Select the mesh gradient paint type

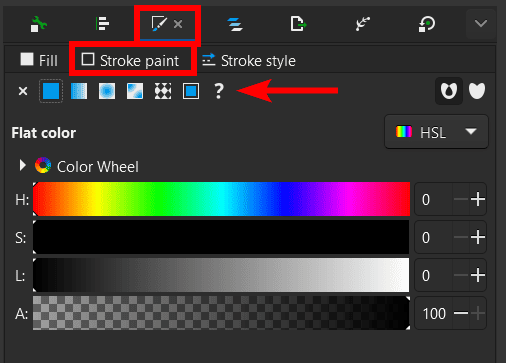point(135,91)
